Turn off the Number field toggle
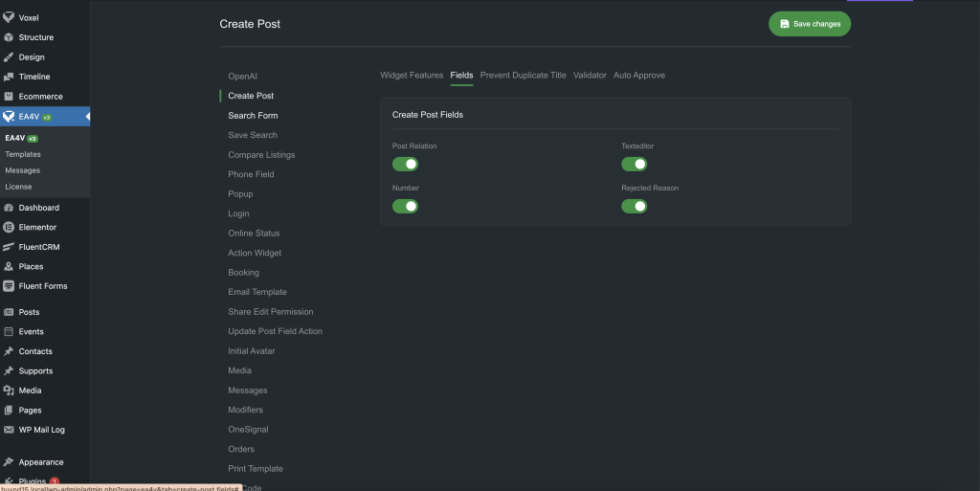The width and height of the screenshot is (980, 491). click(x=405, y=206)
